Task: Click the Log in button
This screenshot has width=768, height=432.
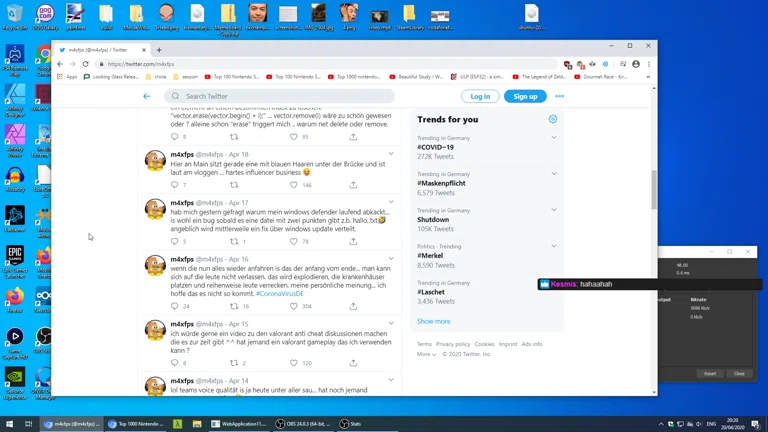Action: tap(480, 97)
